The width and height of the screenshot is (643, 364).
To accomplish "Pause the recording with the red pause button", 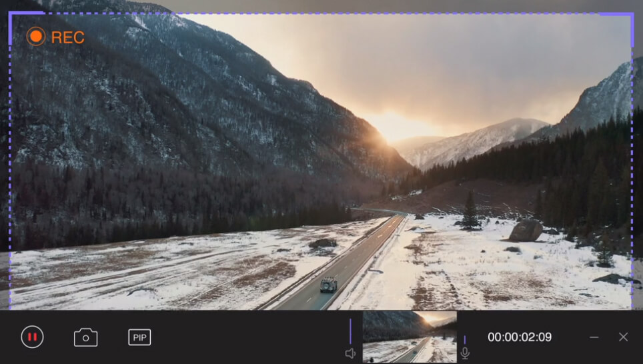I will [x=33, y=337].
